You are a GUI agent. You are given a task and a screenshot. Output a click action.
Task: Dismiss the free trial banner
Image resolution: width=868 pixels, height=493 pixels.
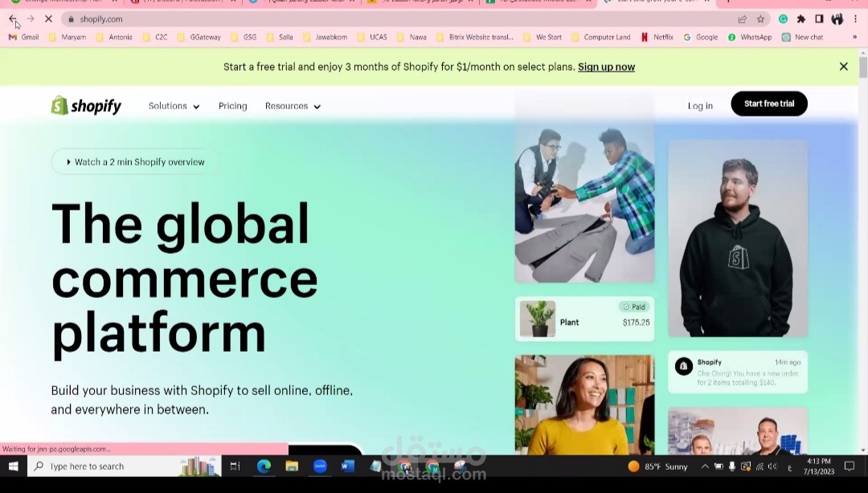[x=844, y=67]
